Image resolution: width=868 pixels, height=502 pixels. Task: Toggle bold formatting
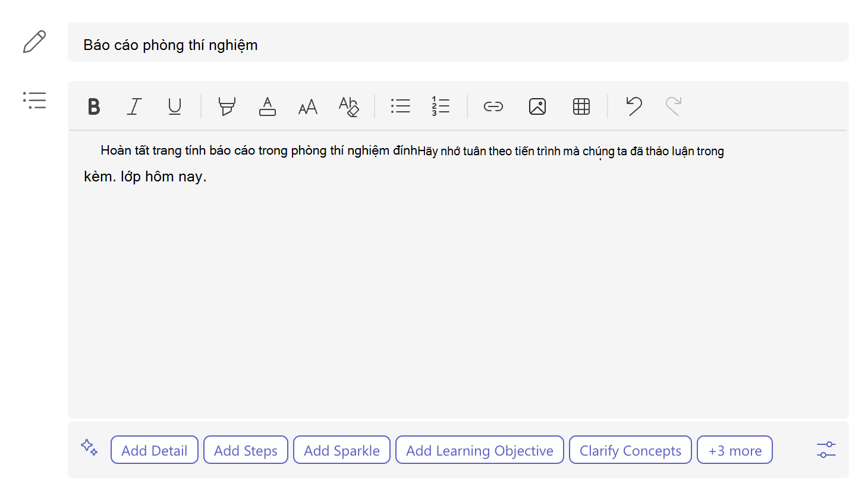(94, 106)
